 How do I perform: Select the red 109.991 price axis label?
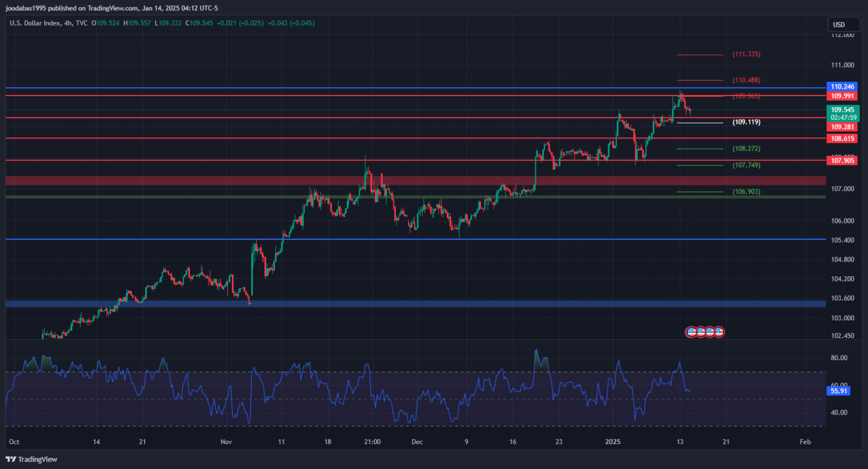point(843,96)
